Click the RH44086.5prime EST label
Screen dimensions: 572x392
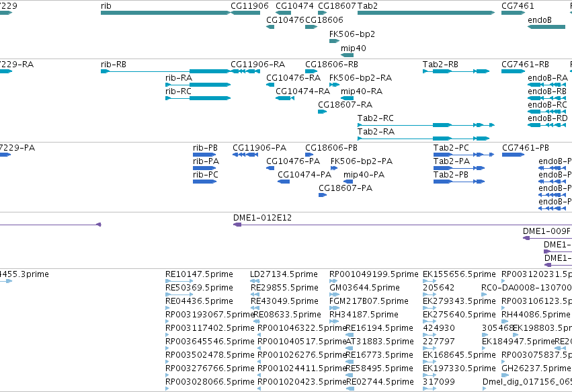pyautogui.click(x=536, y=315)
